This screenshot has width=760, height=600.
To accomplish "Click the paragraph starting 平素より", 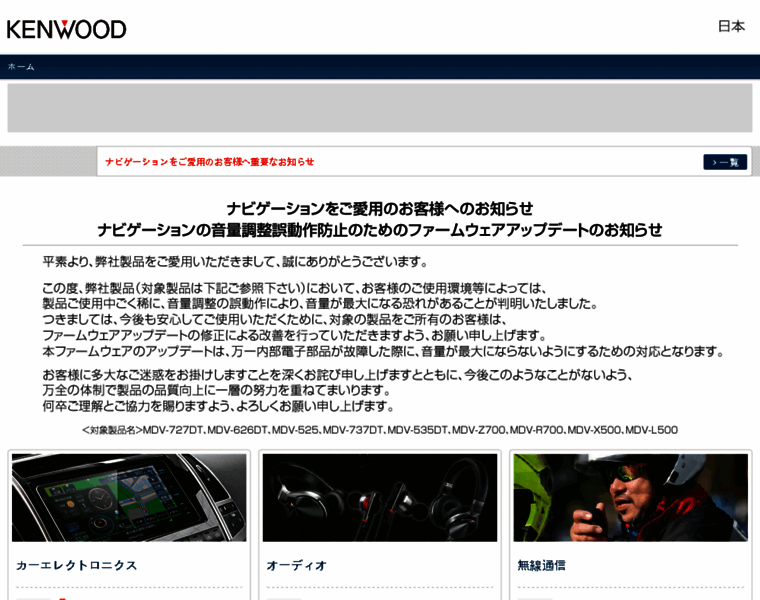I will (x=236, y=262).
